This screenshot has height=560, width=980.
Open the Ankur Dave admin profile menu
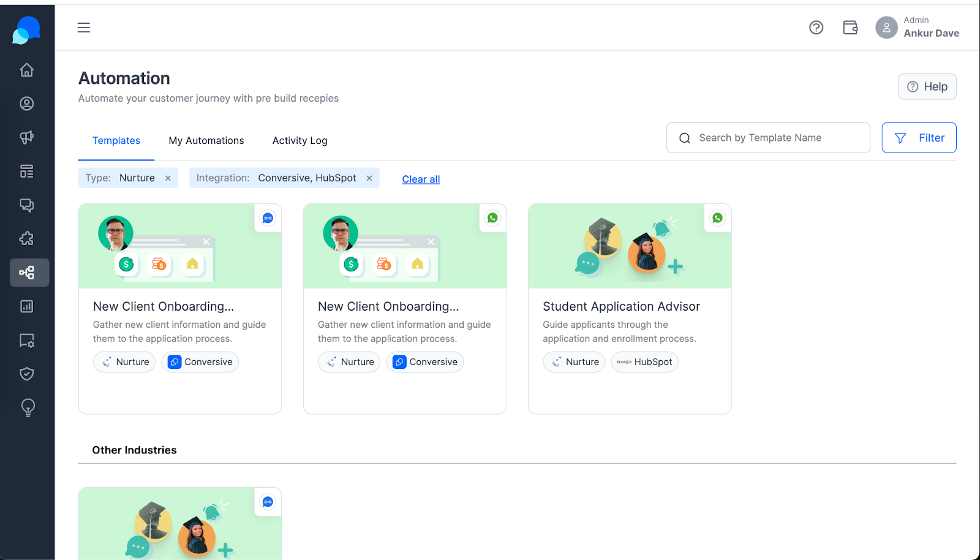[917, 28]
